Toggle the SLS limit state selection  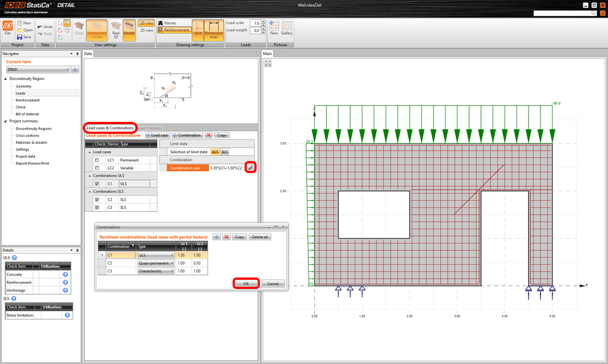click(x=224, y=152)
